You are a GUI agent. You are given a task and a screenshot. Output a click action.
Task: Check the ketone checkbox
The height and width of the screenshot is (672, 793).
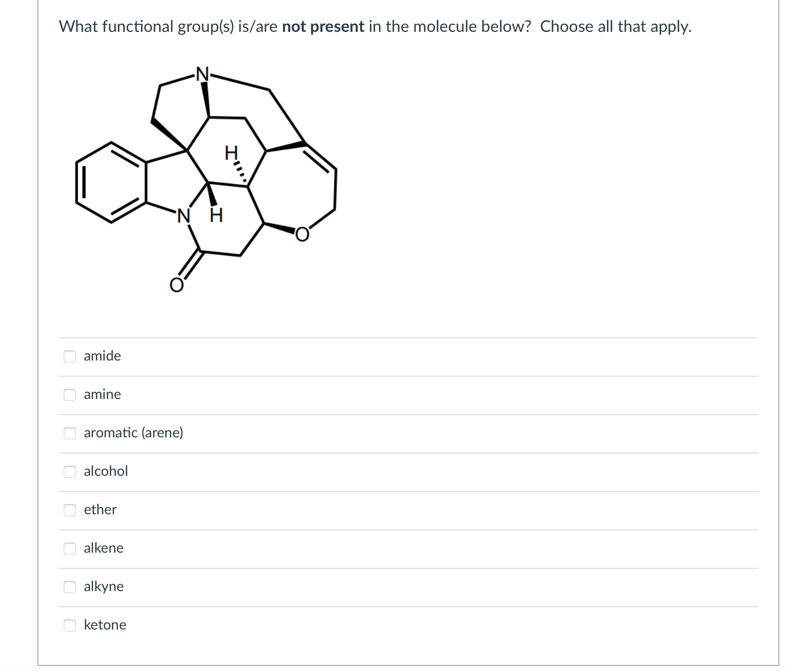click(70, 626)
